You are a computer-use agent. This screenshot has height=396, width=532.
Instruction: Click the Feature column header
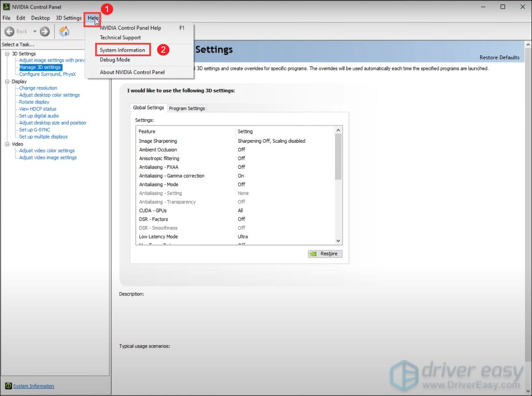[185, 131]
